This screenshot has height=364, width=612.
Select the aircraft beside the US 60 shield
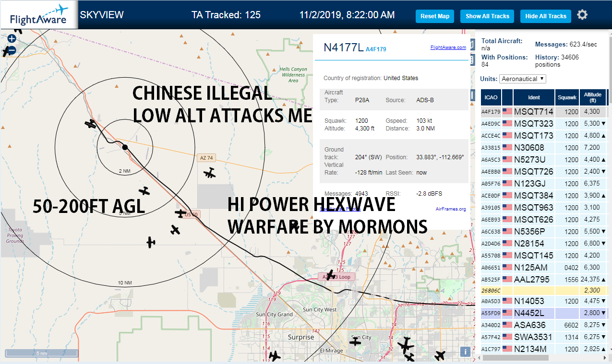(x=180, y=213)
